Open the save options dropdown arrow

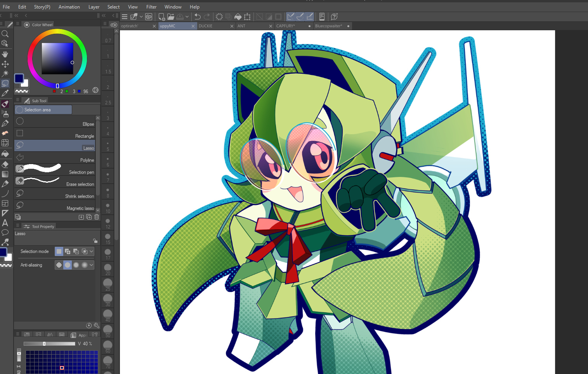187,17
